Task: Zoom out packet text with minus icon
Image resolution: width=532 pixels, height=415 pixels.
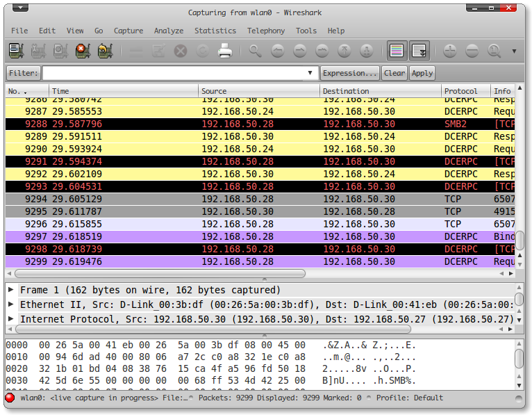Action: click(x=472, y=51)
